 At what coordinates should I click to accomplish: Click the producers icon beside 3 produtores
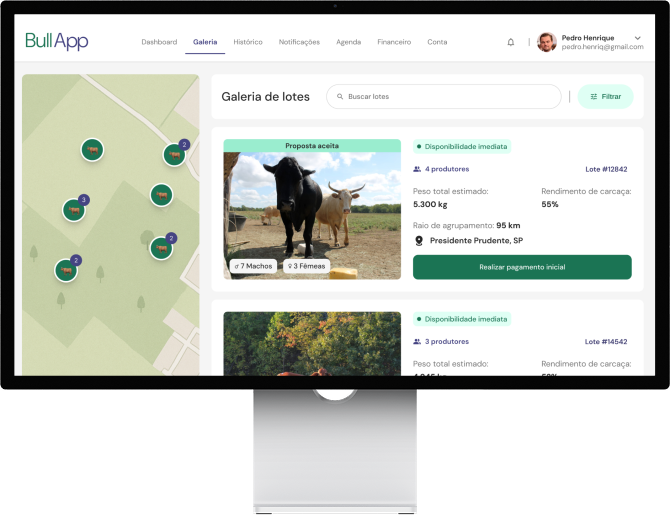click(417, 341)
